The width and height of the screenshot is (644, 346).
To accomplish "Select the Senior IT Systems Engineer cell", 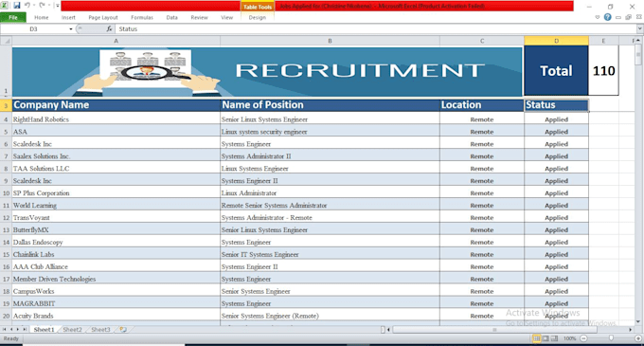I will pos(330,254).
